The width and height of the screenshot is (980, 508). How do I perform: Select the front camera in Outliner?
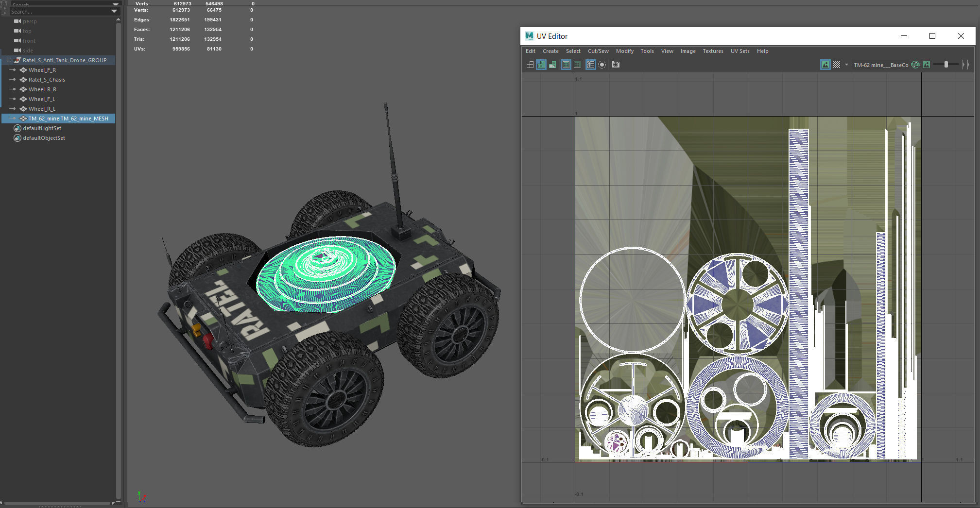click(x=29, y=41)
